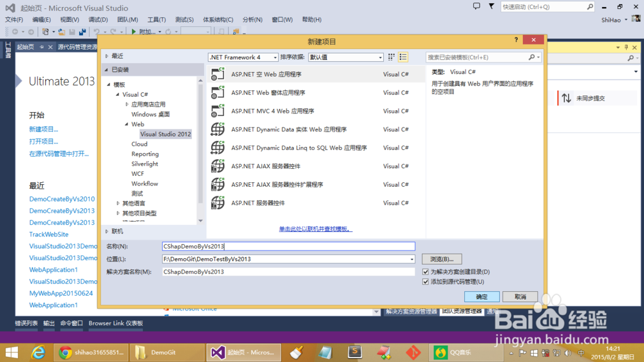Open TrackWebSite recent project link
The width and height of the screenshot is (644, 362).
[x=49, y=234]
